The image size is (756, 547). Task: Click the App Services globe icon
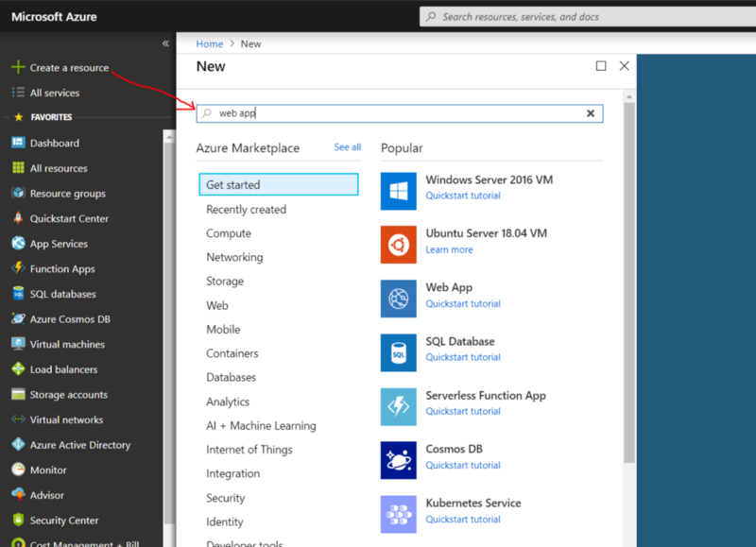(x=18, y=243)
